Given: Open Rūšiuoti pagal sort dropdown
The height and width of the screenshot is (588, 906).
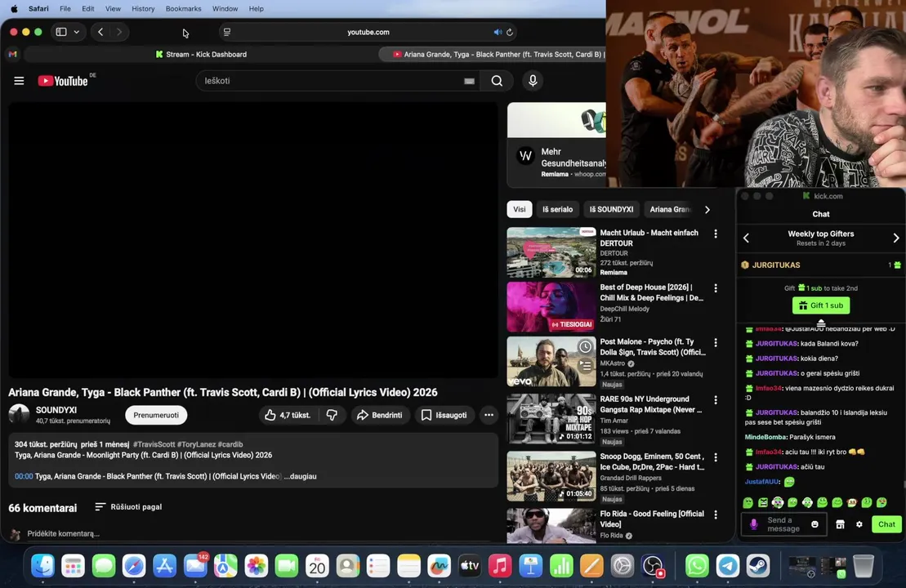Looking at the screenshot, I should [128, 506].
